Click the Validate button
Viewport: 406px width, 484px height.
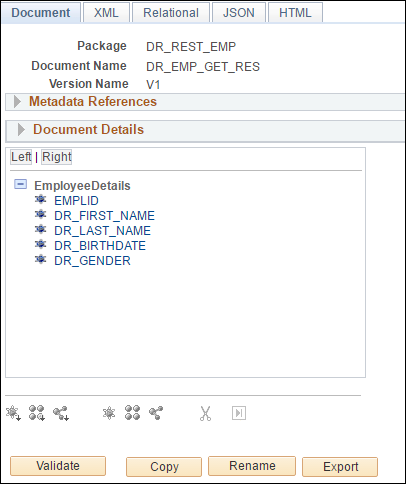pyautogui.click(x=58, y=466)
